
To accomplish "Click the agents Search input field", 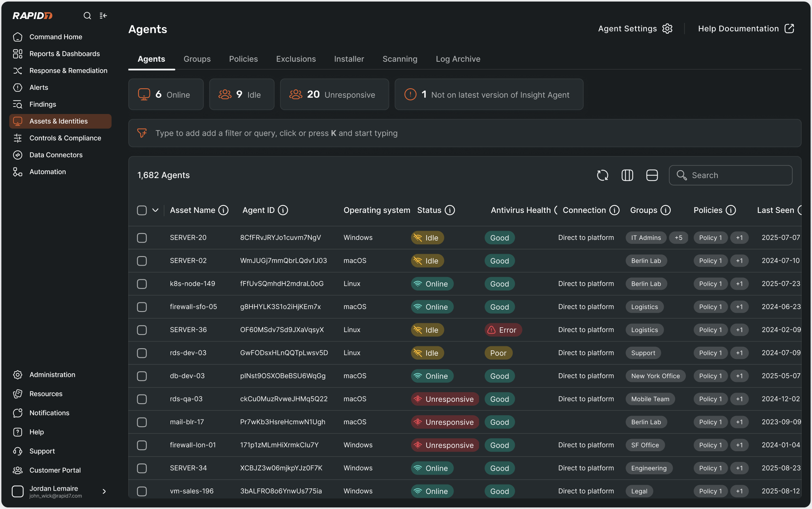I will pos(730,175).
